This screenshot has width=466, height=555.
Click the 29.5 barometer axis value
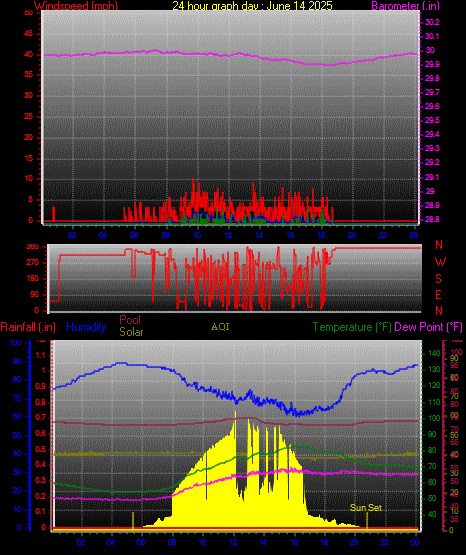pos(432,120)
